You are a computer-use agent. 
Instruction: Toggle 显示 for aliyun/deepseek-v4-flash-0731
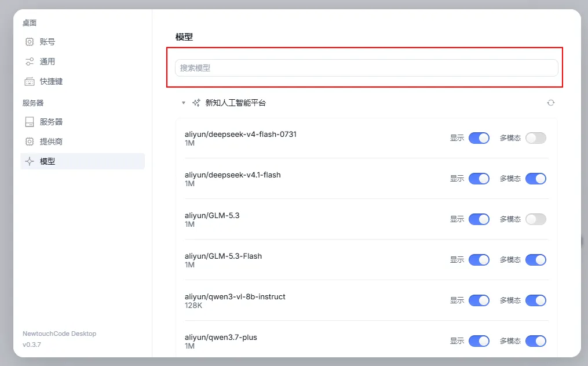[x=479, y=138]
